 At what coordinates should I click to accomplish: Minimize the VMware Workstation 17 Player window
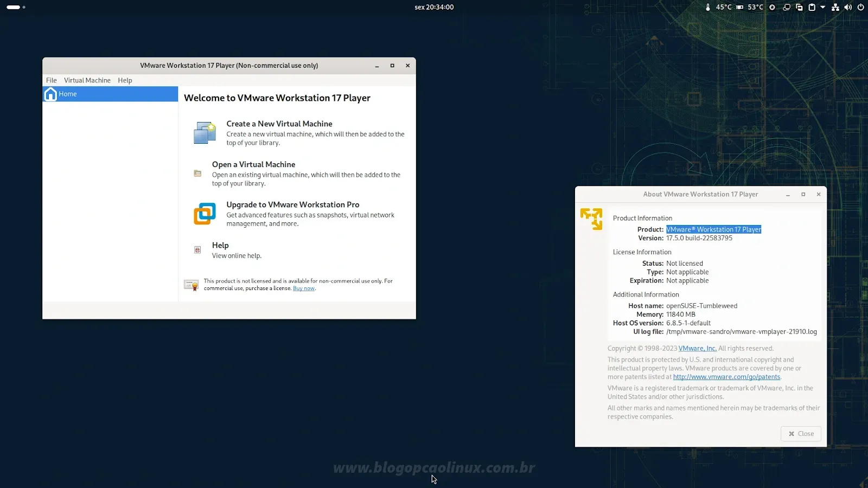377,66
